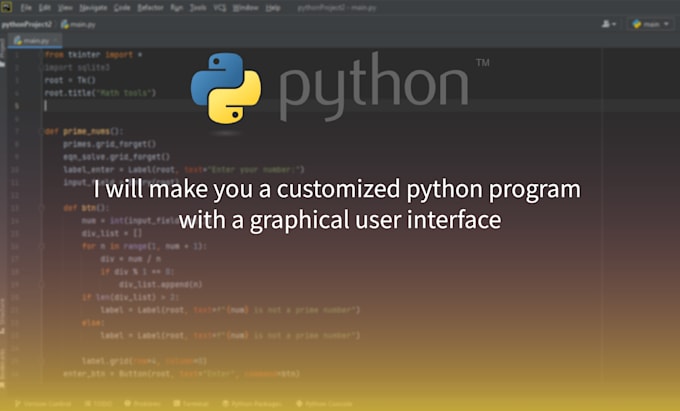Close the main.py editor tab

coord(56,40)
